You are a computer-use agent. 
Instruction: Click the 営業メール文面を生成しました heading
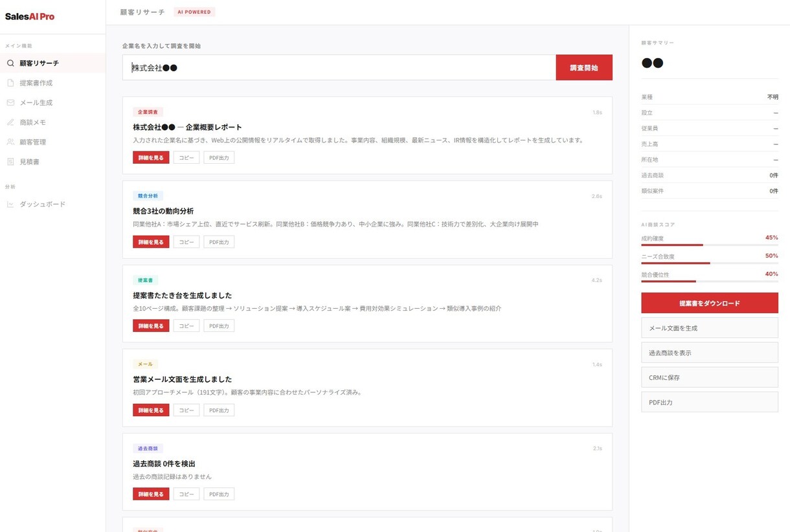point(182,379)
